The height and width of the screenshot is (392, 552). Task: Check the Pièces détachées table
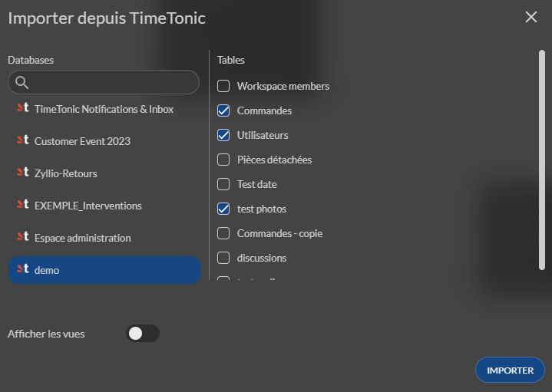223,160
